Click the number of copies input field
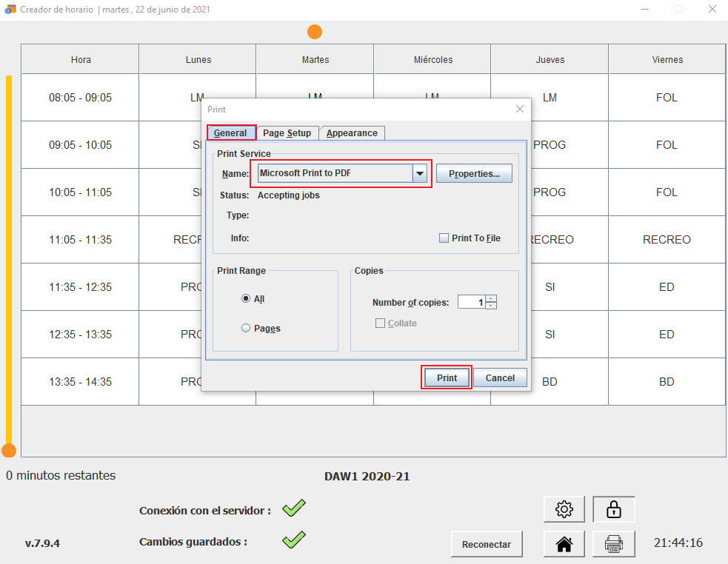 [x=471, y=302]
